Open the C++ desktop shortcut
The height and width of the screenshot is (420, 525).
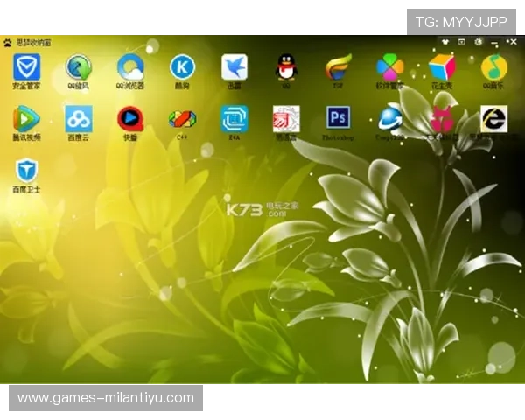(182, 119)
